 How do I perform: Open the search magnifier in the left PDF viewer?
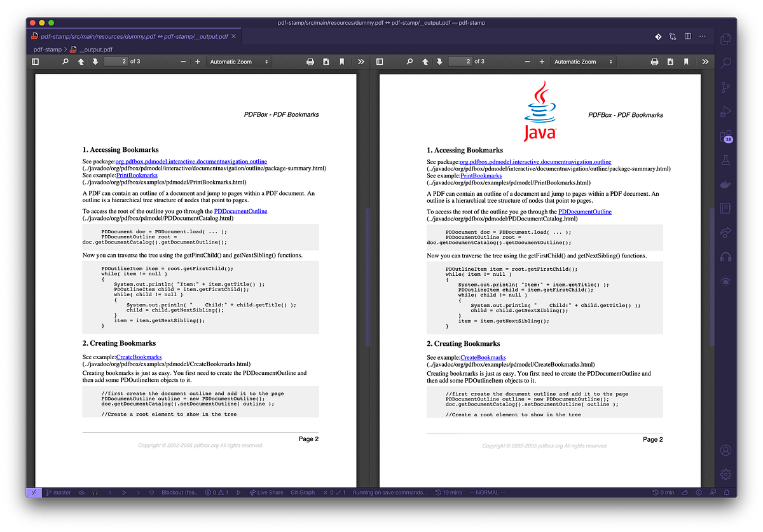(x=65, y=61)
